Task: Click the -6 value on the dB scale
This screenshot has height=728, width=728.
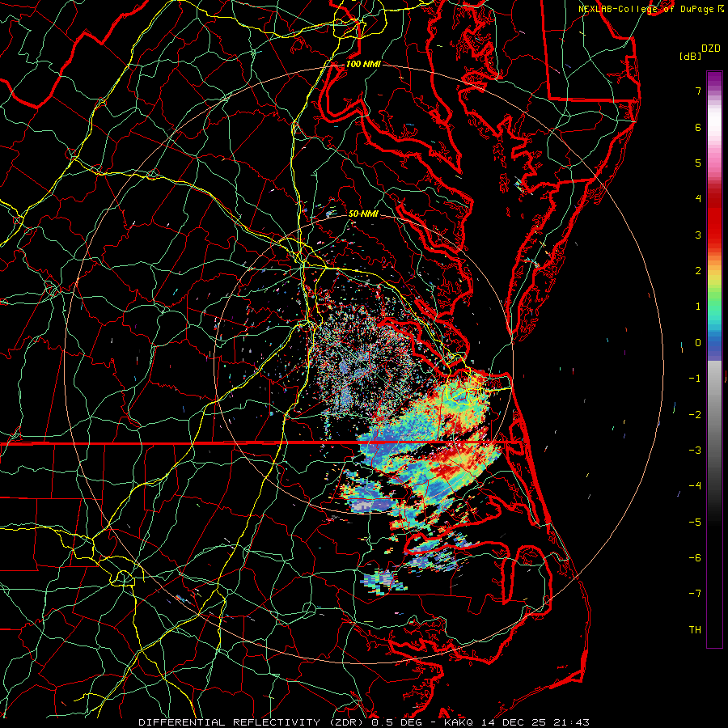Action: tap(695, 558)
